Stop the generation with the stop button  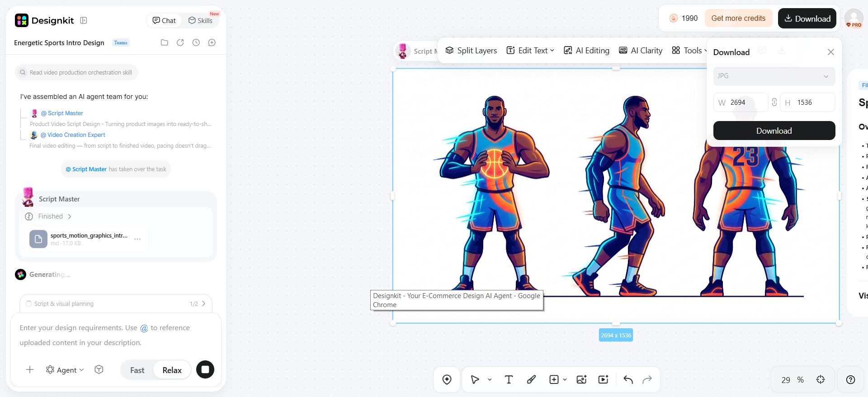click(x=205, y=369)
